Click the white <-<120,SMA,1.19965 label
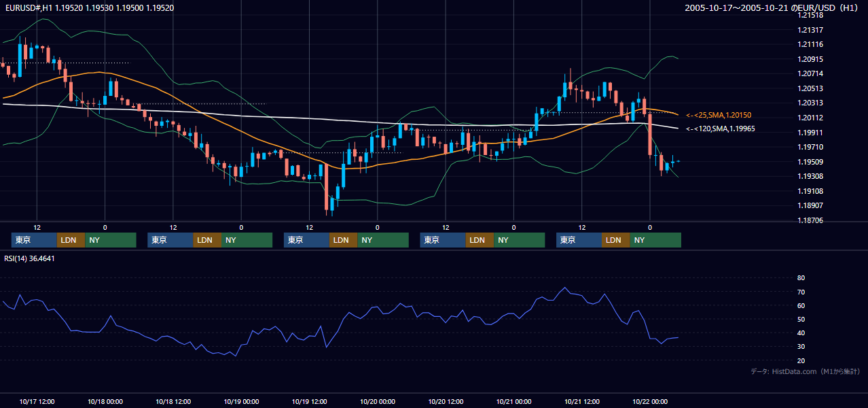Viewport: 868px width, 408px height. coord(721,129)
